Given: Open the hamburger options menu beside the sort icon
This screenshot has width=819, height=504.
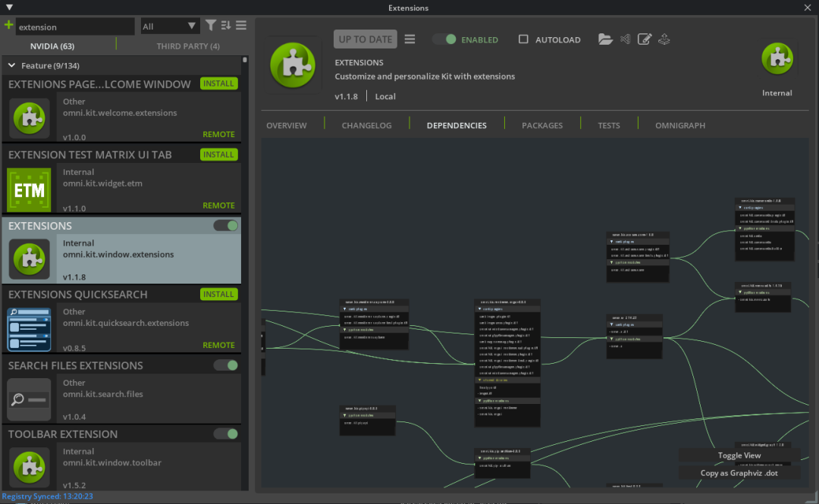Looking at the screenshot, I should [x=241, y=26].
